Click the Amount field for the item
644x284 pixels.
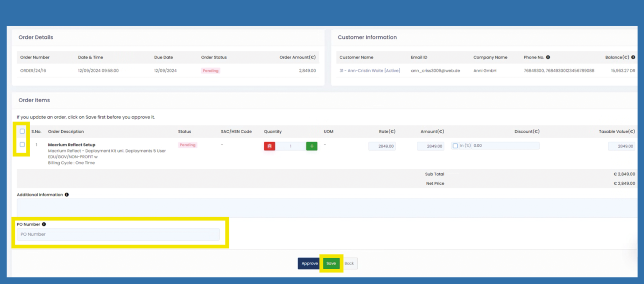(x=430, y=146)
